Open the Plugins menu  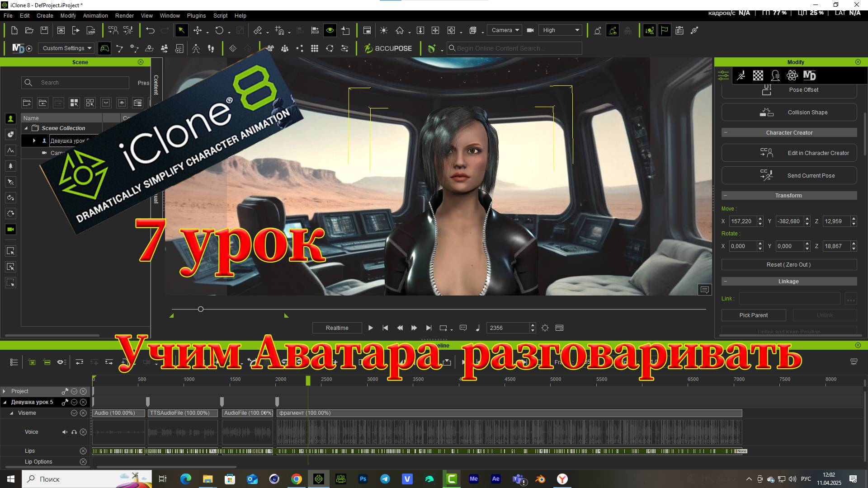tap(196, 15)
